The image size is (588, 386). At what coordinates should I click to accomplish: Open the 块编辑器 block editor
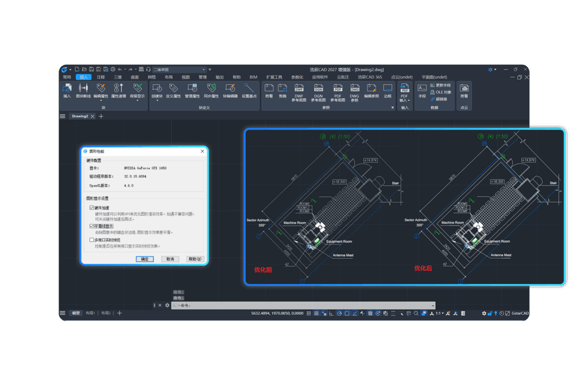[x=230, y=91]
